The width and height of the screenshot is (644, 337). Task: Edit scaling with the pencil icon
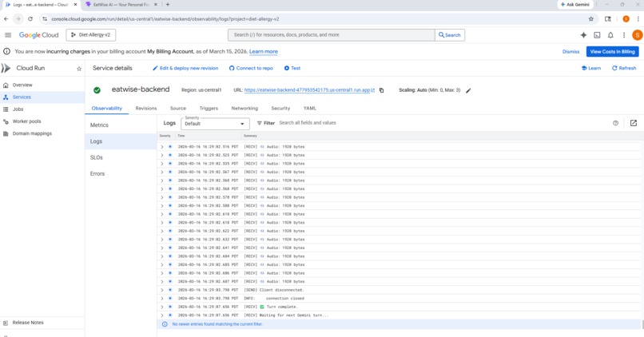(x=468, y=90)
